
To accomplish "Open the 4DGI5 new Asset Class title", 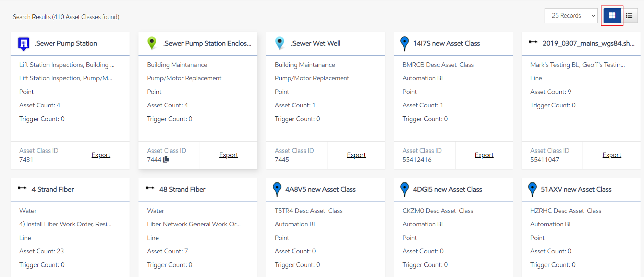I will [x=447, y=190].
